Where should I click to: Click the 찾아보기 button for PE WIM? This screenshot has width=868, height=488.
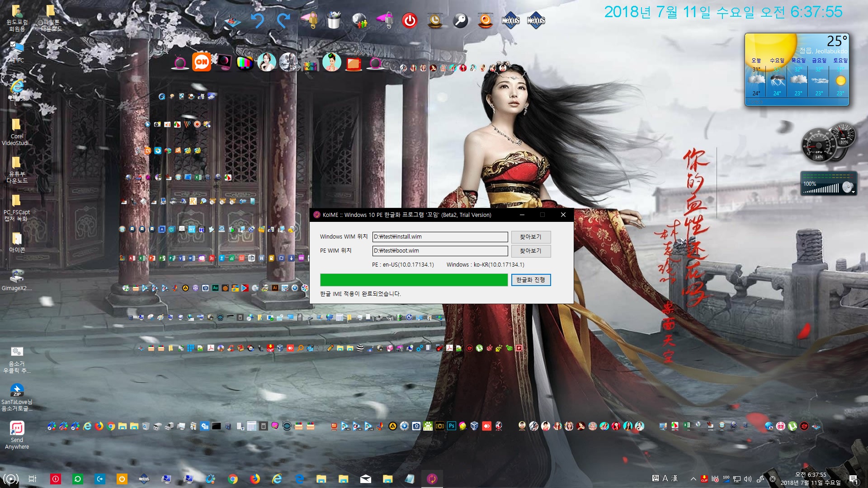click(531, 251)
